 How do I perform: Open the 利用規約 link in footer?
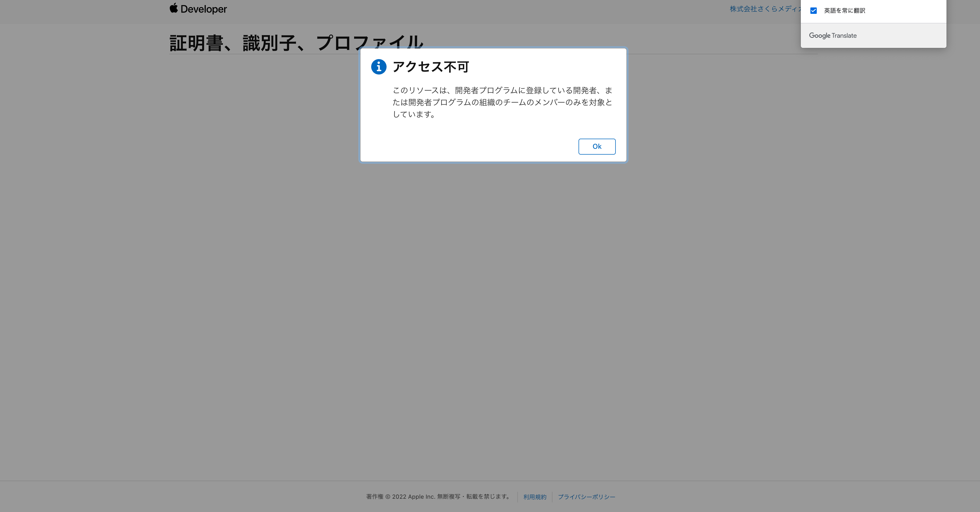click(534, 497)
